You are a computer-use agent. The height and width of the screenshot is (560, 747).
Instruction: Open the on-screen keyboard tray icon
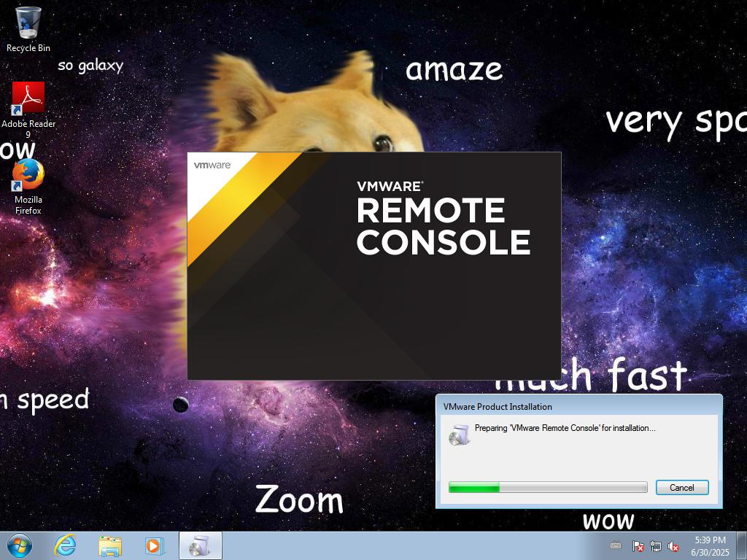tap(616, 545)
